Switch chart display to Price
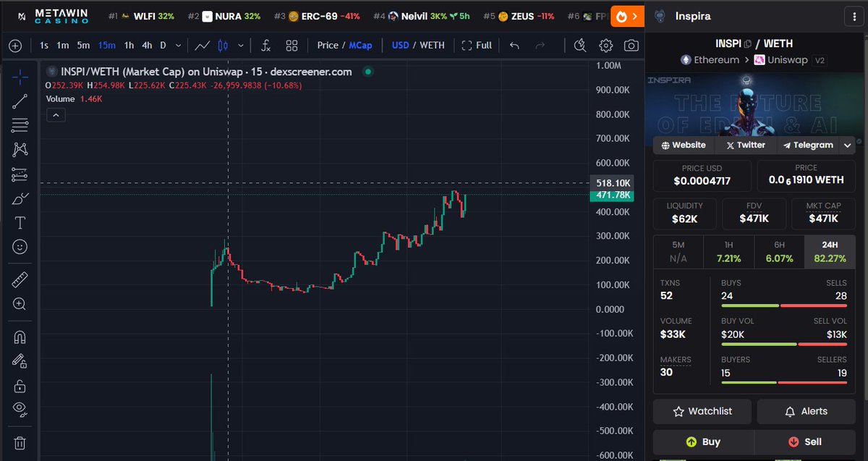Viewport: 868px width, 461px height. click(327, 45)
